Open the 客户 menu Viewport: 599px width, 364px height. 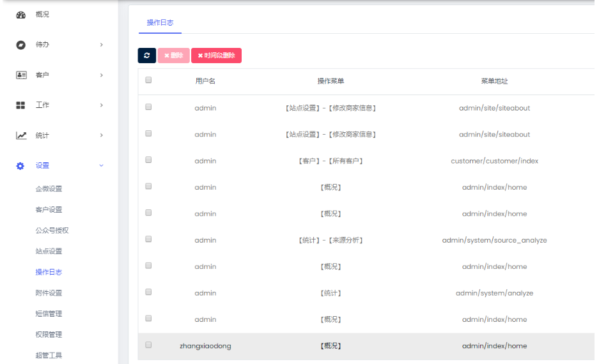coord(42,75)
